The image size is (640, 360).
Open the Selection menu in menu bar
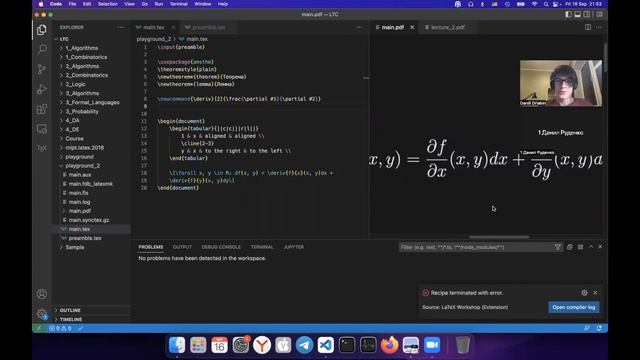[107, 4]
